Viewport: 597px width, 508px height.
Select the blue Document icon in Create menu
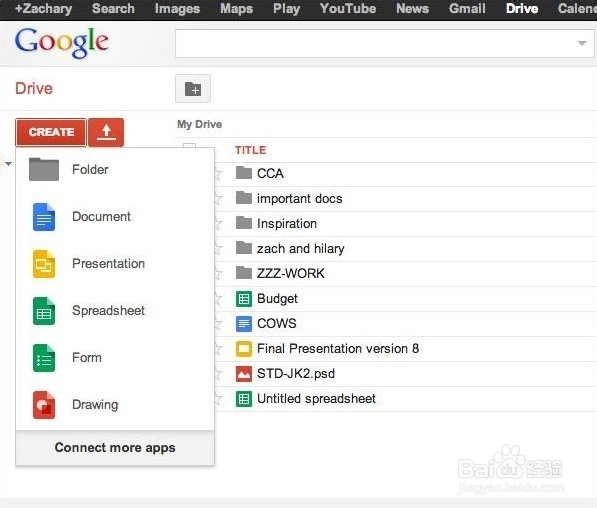[x=44, y=217]
